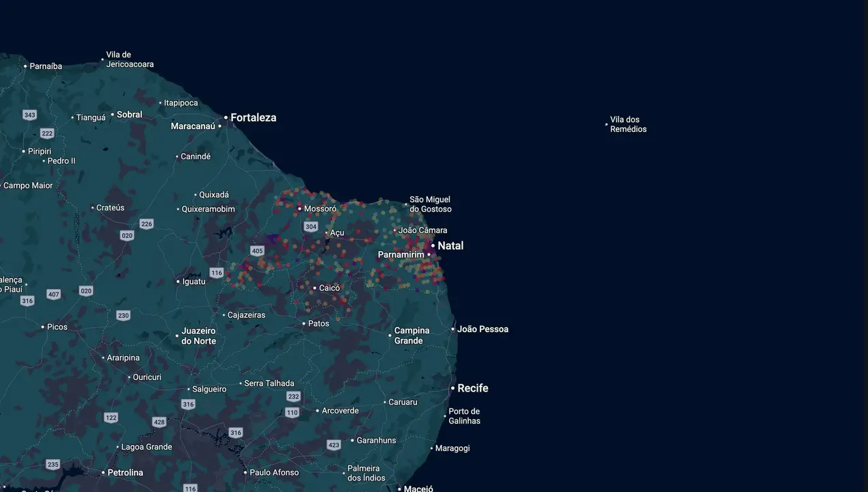This screenshot has height=492, width=868.
Task: Select the Garanhuns town label
Action: 377,441
